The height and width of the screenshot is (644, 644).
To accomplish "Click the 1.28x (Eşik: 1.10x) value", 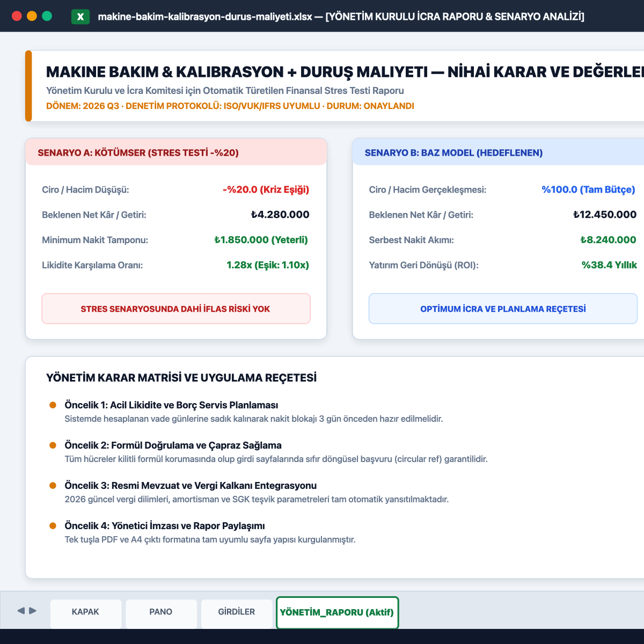I will [x=268, y=265].
